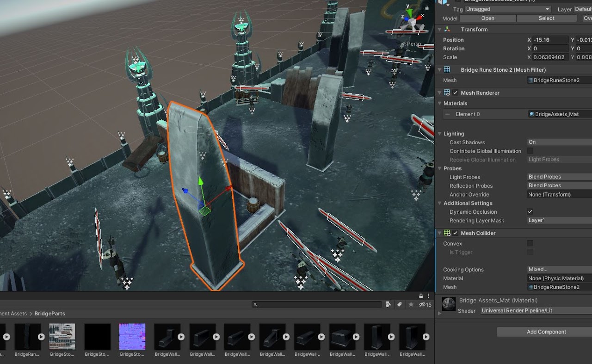
Task: Click the label filter icon in the Project toolbar
Action: [400, 304]
